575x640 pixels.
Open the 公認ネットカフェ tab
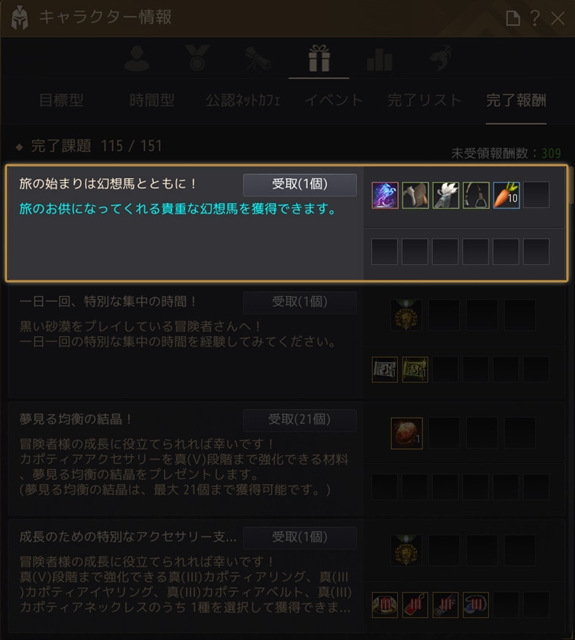(x=243, y=100)
